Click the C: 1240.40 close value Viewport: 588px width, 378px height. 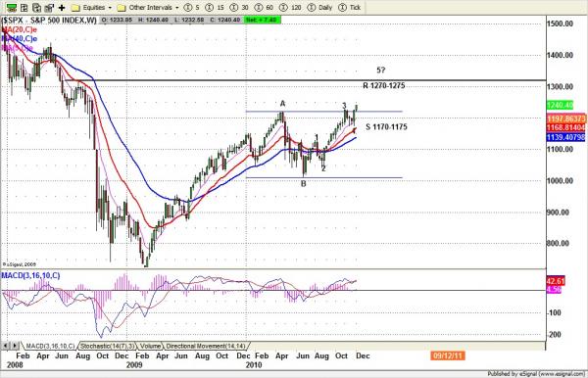[225, 20]
